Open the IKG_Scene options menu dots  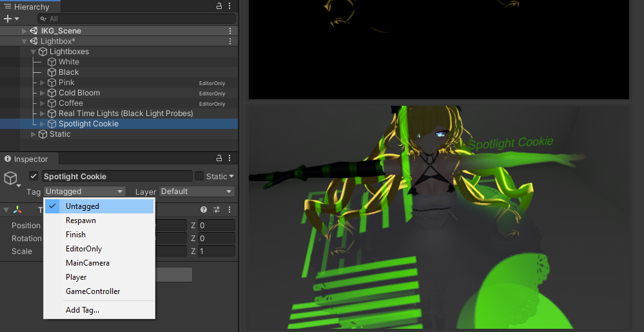pos(230,31)
